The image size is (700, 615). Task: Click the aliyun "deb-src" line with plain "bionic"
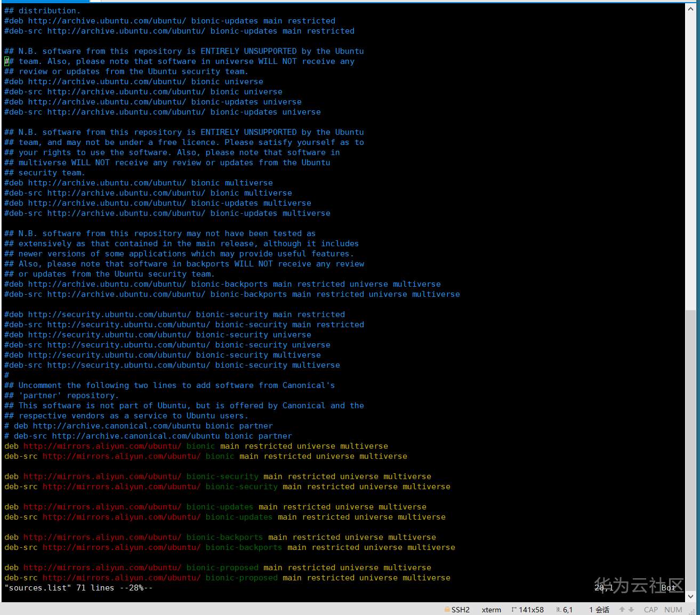(206, 456)
